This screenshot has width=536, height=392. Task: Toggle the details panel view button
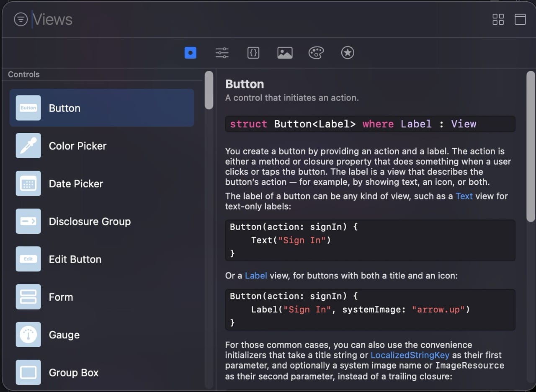coord(520,19)
